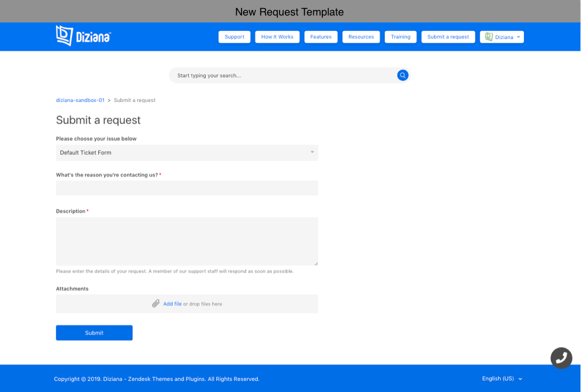Select Features in the navigation
This screenshot has height=392, width=581.
pyautogui.click(x=321, y=37)
